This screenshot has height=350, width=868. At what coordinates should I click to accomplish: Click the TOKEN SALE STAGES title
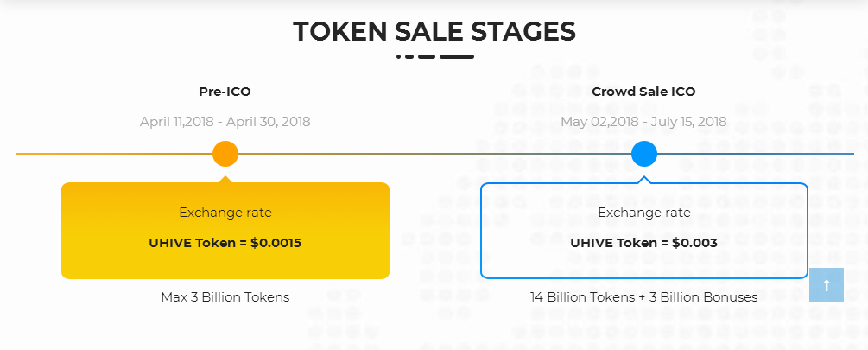tap(434, 31)
